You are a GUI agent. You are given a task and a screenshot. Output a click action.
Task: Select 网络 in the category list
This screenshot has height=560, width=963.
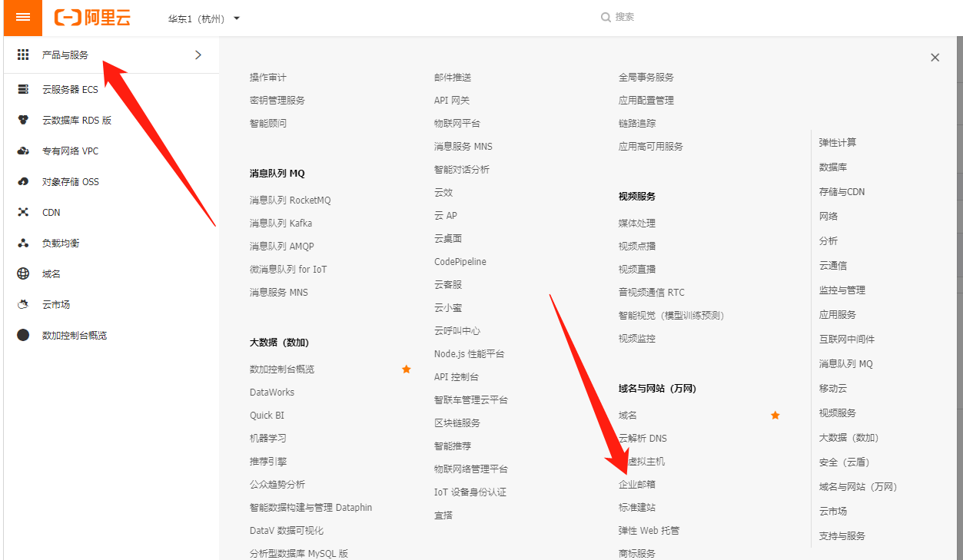829,217
